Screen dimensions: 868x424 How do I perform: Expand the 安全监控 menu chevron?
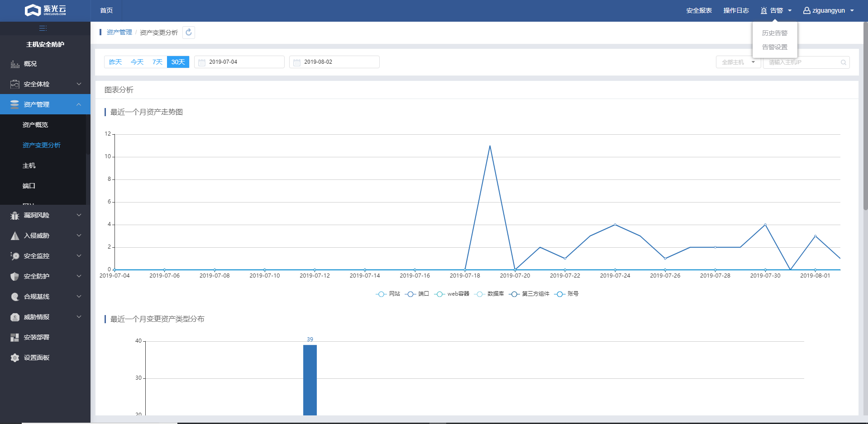(x=79, y=256)
